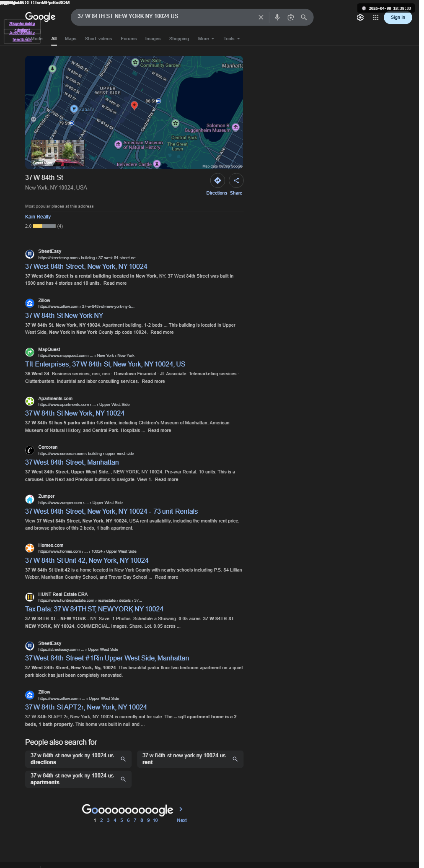
Task: Open the Kain Realty place link
Action: [38, 217]
